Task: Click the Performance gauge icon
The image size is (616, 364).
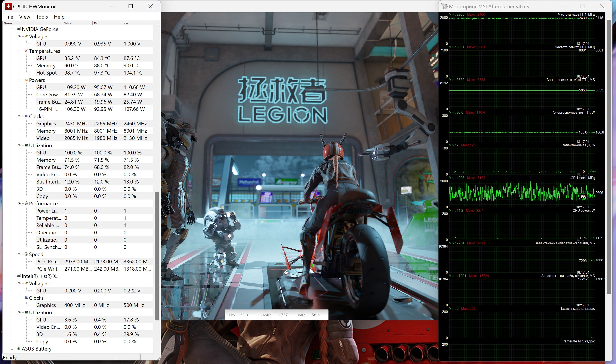Action: click(x=26, y=203)
